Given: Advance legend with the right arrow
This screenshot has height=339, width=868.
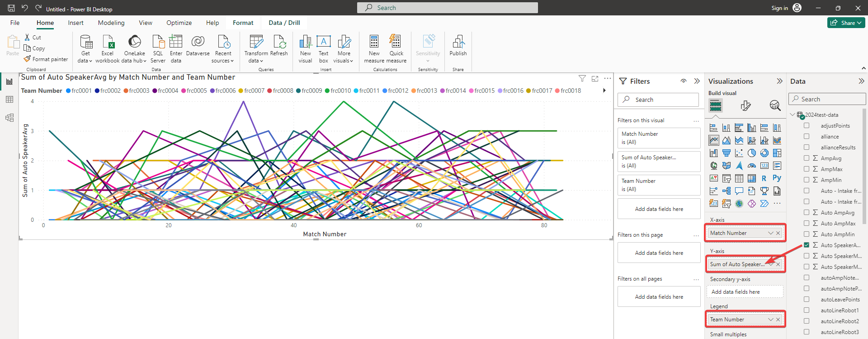Looking at the screenshot, I should coord(604,91).
